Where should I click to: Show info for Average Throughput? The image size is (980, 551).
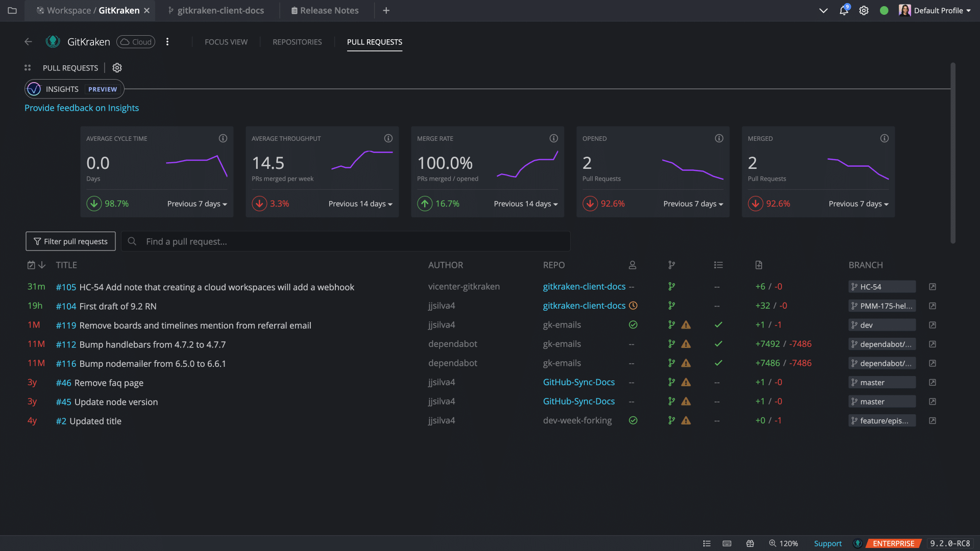388,138
